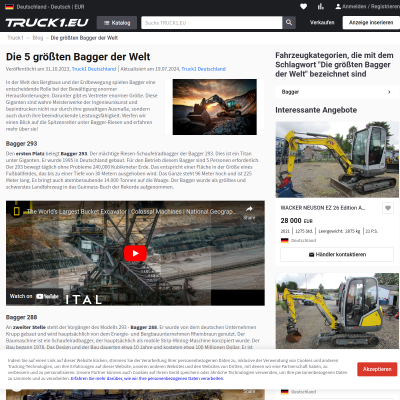Open the comparison bar-chart icon
This screenshot has height=400, width=400.
pos(321,6)
